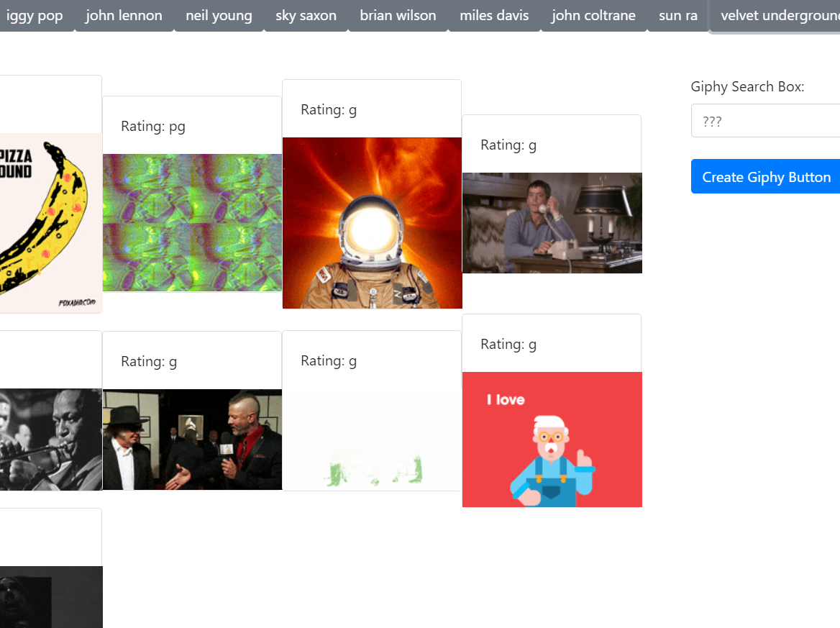Click the iggy pop button
The height and width of the screenshot is (628, 840).
tap(34, 16)
